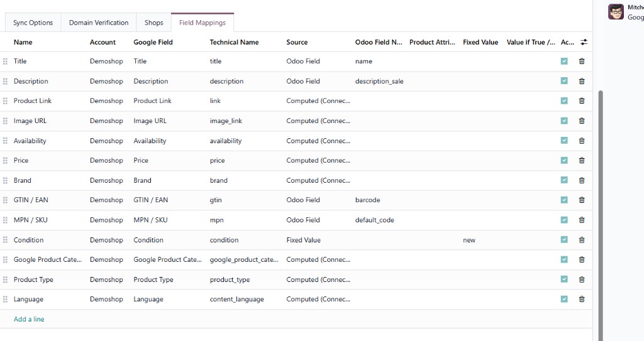
Task: Click the 'Demoshop' account cell in Price row
Action: [x=106, y=160]
